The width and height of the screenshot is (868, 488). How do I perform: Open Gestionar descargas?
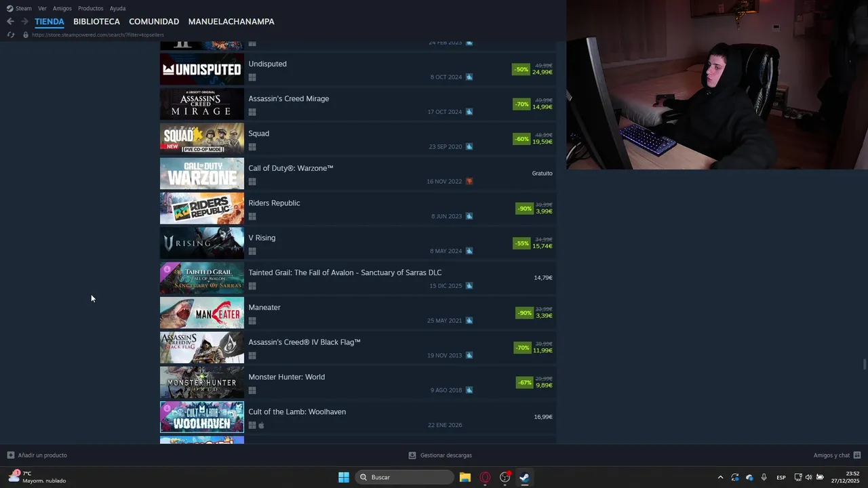[440, 455]
